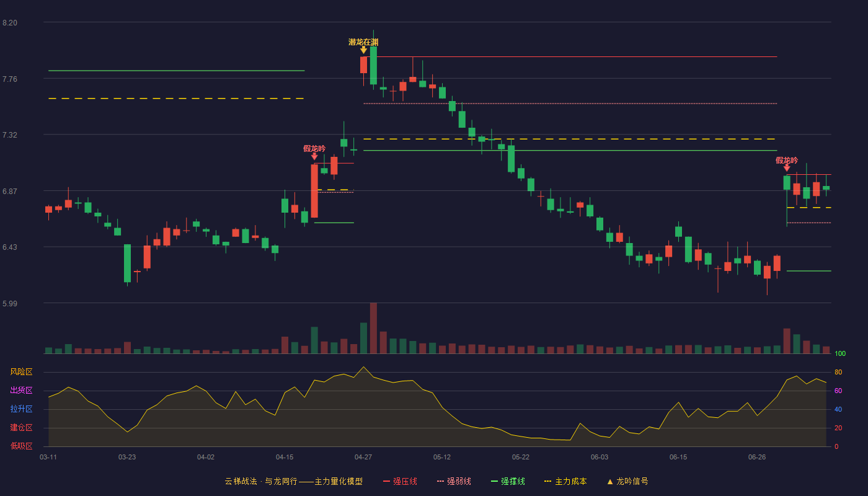
Task: Click the yellow arrow under 潜龙在渊
Action: click(363, 50)
